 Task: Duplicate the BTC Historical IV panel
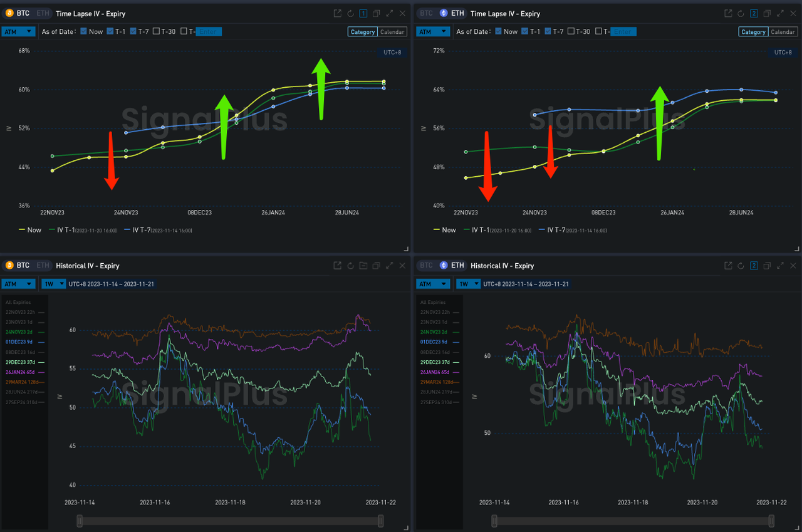click(x=377, y=266)
